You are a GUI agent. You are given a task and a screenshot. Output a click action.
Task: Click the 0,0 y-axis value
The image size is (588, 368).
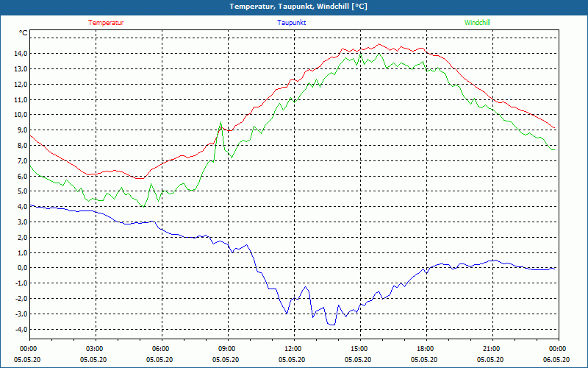tap(23, 268)
